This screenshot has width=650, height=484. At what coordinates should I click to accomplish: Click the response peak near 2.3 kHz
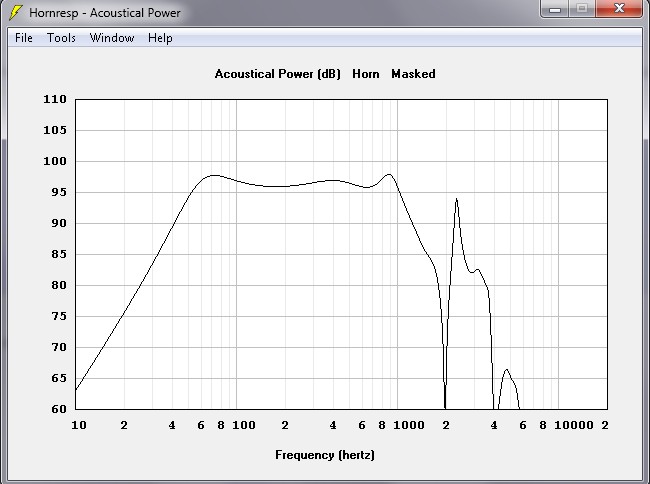click(x=456, y=199)
